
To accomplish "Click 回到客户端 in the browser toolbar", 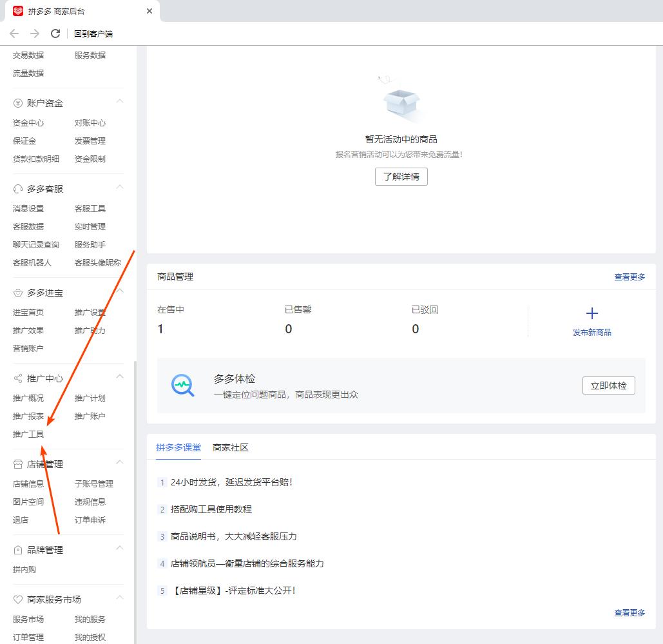I will 94,33.
